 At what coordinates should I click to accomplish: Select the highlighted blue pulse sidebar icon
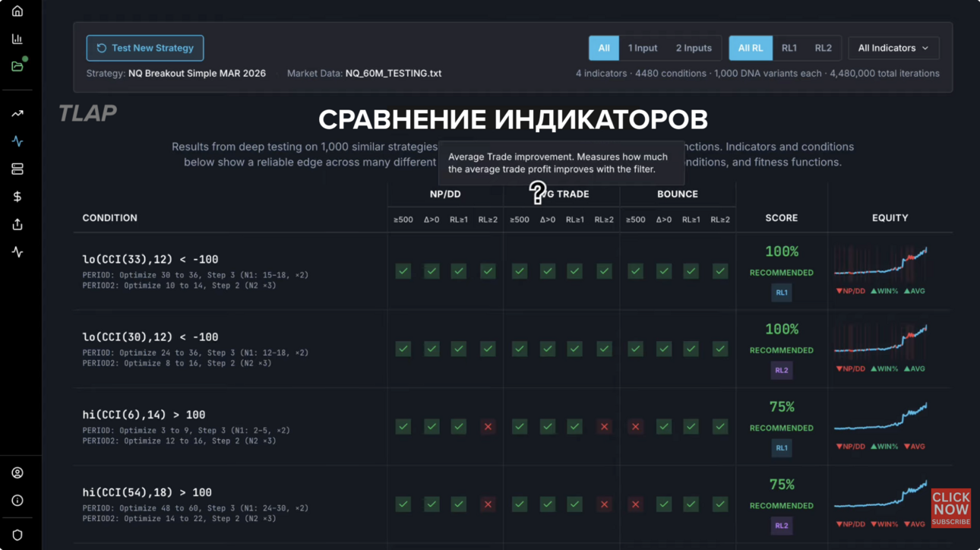pyautogui.click(x=17, y=141)
